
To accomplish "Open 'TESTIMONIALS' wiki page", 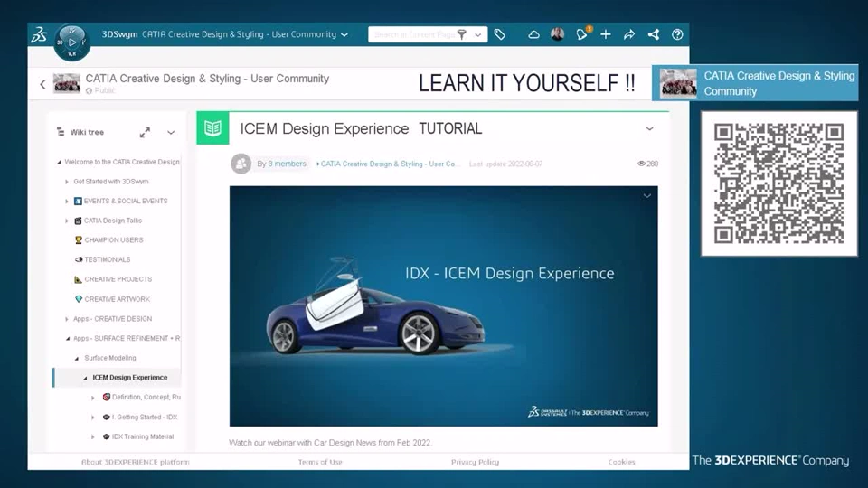I will pyautogui.click(x=108, y=259).
